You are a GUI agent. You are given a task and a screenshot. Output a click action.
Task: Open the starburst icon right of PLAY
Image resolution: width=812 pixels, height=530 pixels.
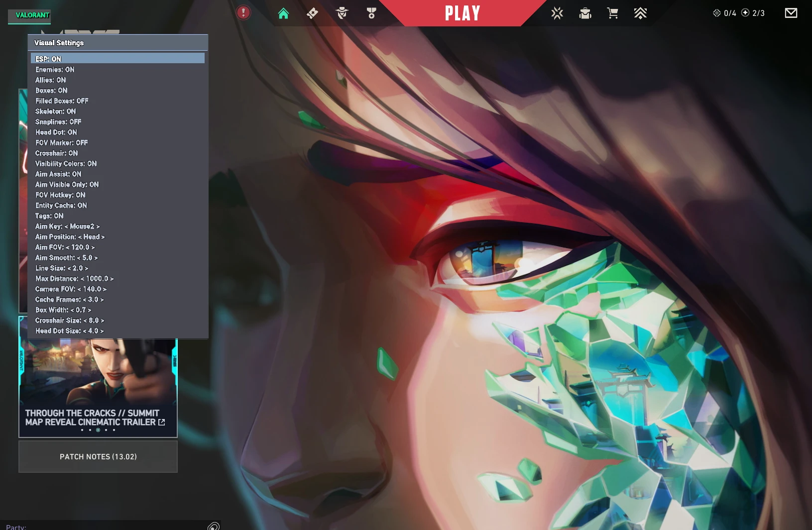click(x=557, y=13)
